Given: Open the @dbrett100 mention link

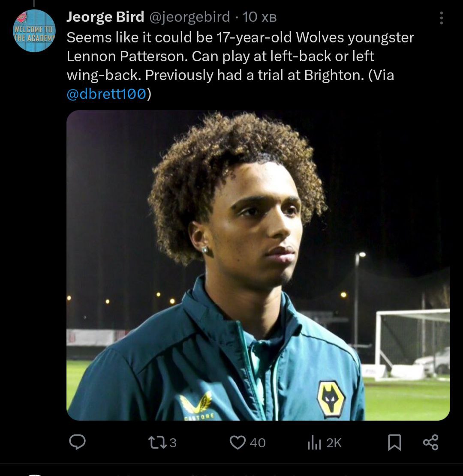Looking at the screenshot, I should [x=107, y=94].
